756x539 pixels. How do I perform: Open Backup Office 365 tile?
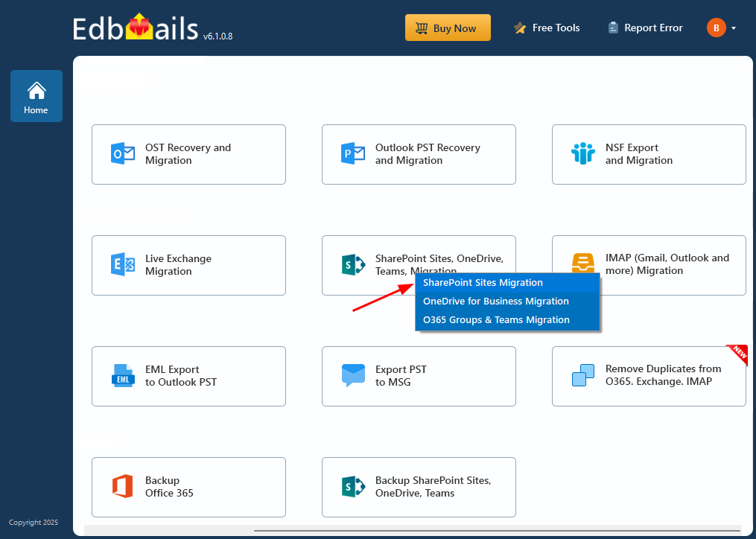click(x=188, y=487)
